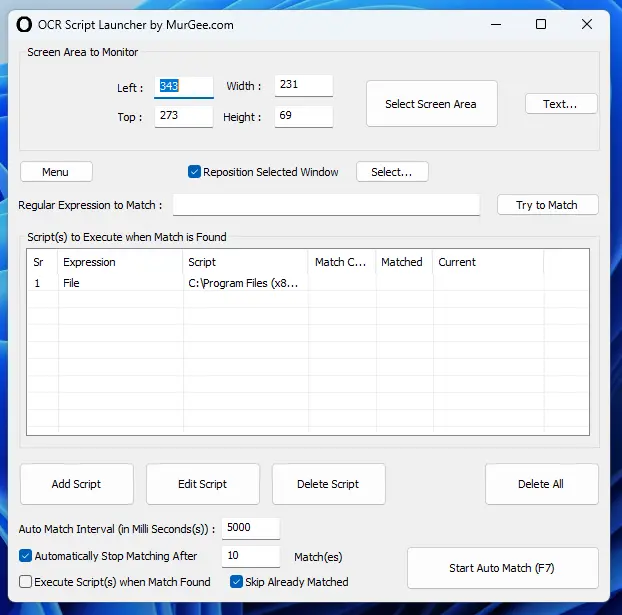This screenshot has height=615, width=622.
Task: Click the Top value field
Action: [184, 117]
